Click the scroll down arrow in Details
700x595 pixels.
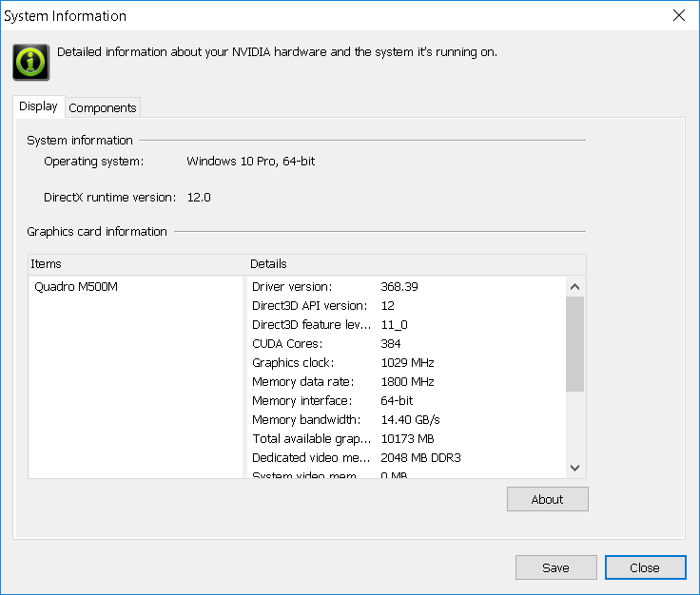point(574,468)
